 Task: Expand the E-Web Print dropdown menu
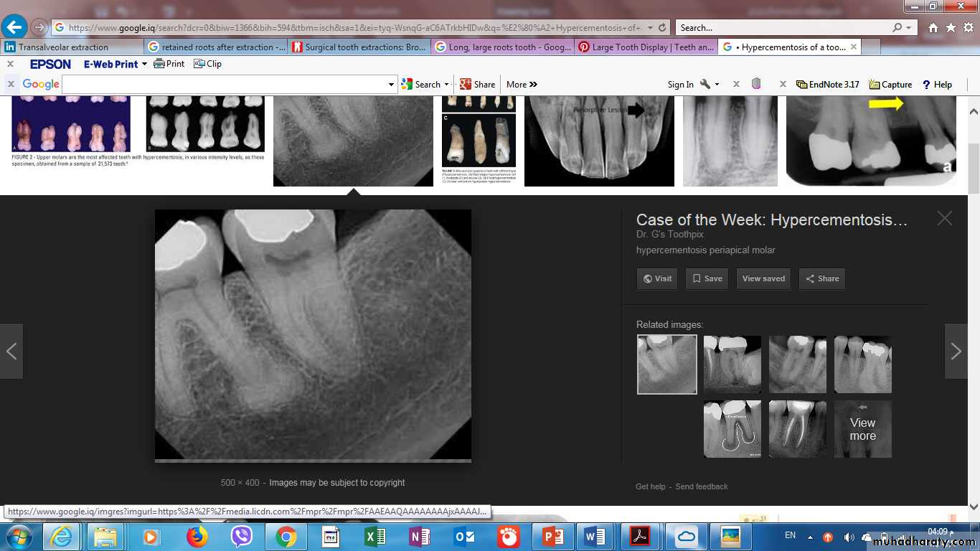144,64
